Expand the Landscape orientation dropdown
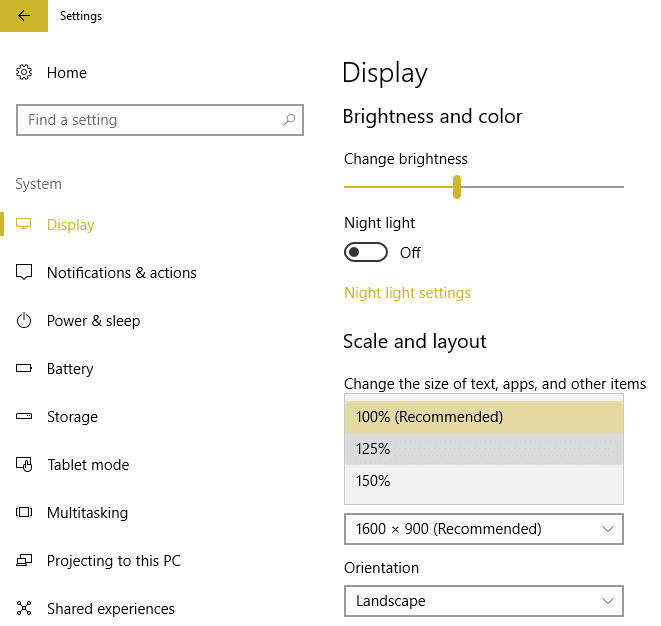 click(x=483, y=601)
